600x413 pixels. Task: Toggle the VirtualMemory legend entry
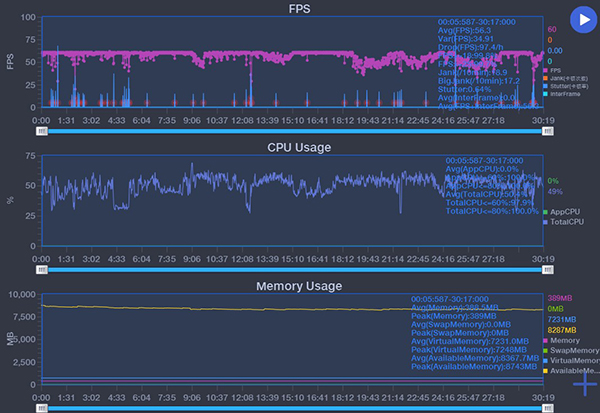[x=572, y=361]
